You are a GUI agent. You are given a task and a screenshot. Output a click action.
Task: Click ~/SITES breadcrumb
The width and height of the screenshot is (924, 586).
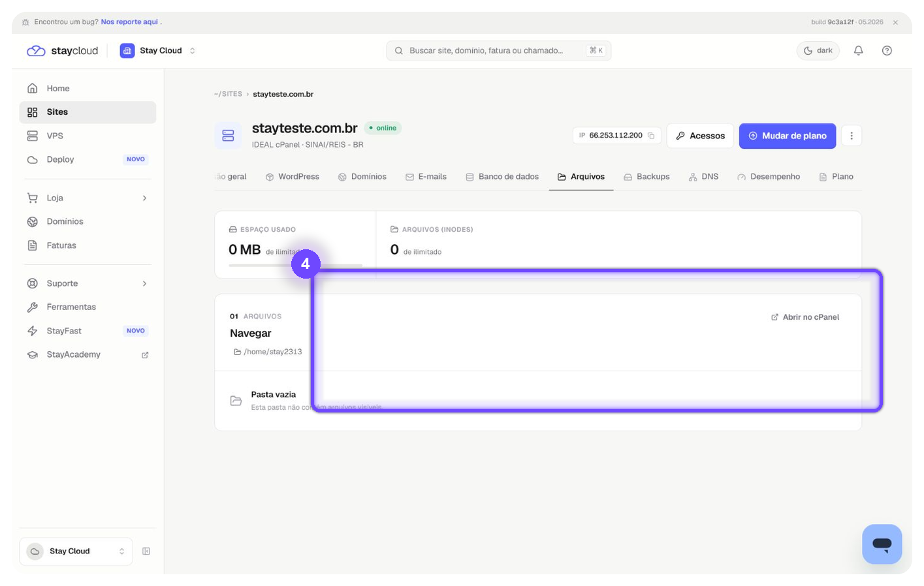(228, 94)
